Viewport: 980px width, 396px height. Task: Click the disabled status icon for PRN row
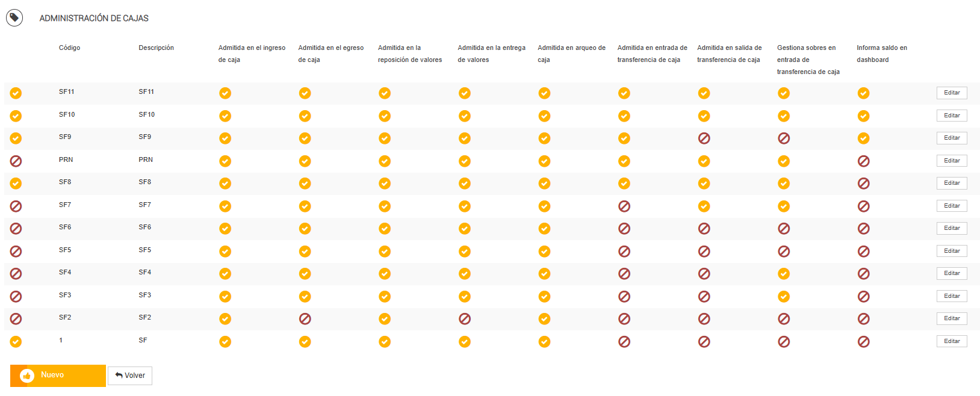(16, 161)
